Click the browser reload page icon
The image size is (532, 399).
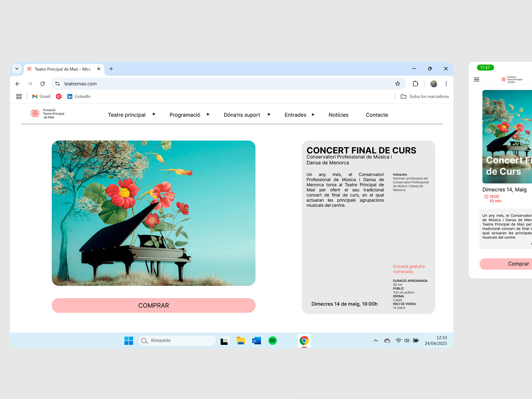[43, 84]
